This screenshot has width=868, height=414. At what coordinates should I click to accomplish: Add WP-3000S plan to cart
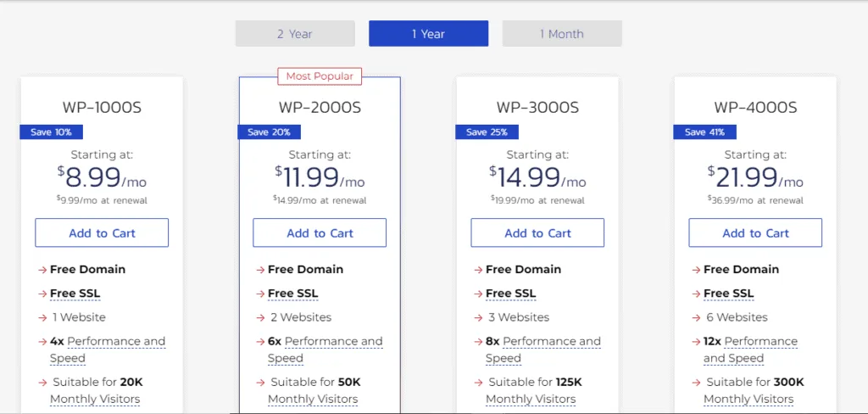coord(537,232)
